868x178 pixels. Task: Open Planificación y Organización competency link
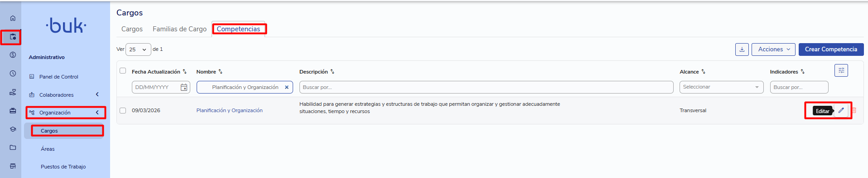point(229,110)
